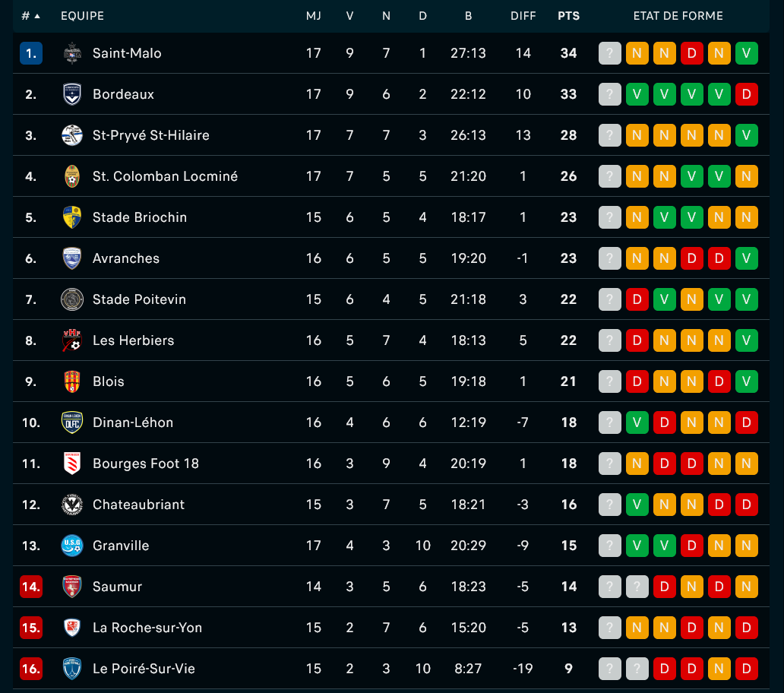Open the St. Colomban Locminé team page
This screenshot has width=784, height=693.
165,176
